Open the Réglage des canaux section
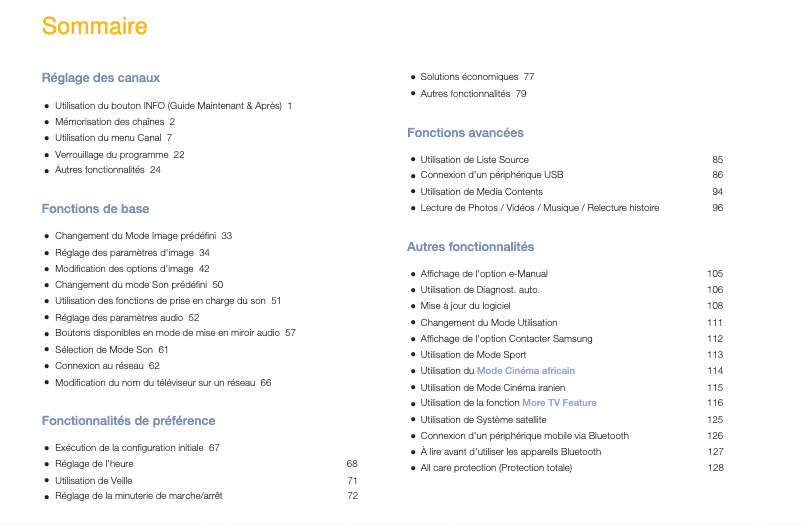Viewport: 802px width, 525px height. (100, 77)
